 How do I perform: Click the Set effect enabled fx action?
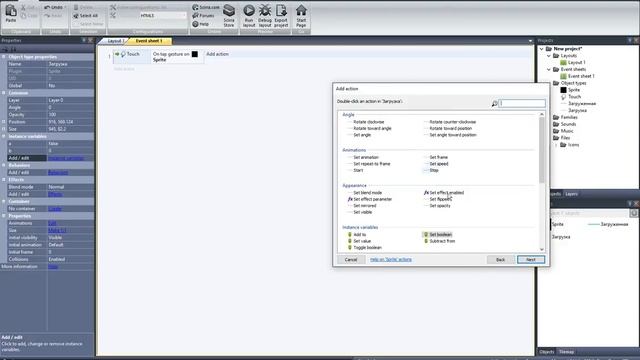[x=444, y=193]
